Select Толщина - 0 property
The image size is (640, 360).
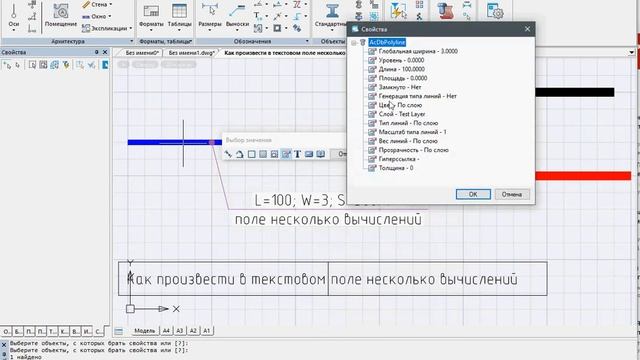(x=396, y=168)
